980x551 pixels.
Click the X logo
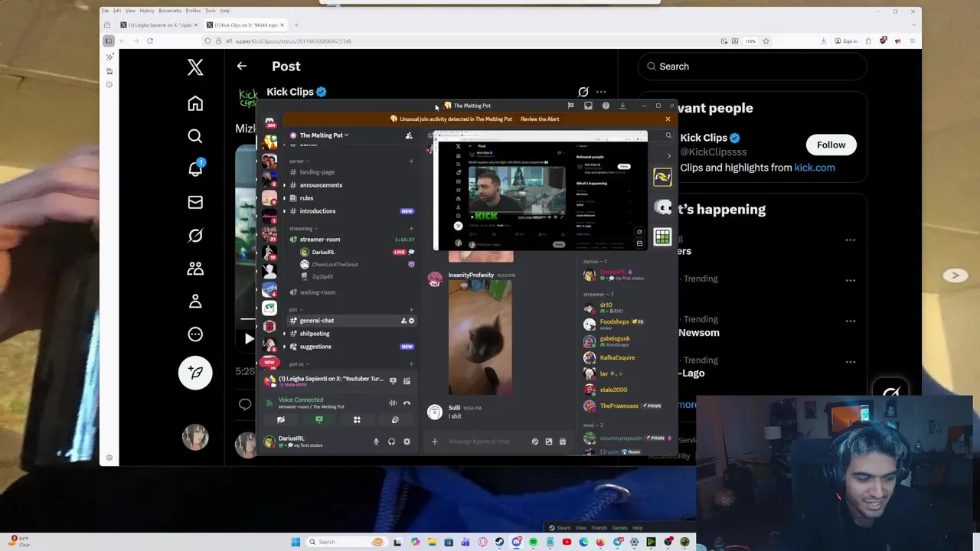(x=195, y=67)
